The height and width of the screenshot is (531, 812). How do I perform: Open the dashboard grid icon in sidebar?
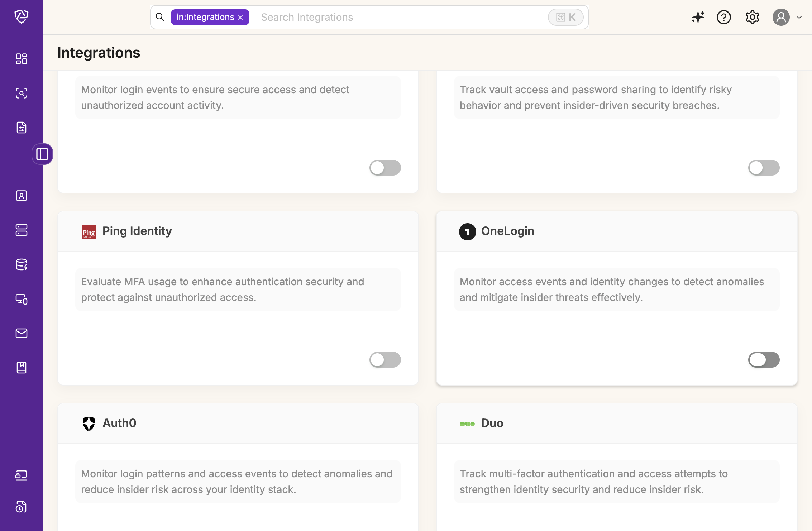tap(22, 59)
